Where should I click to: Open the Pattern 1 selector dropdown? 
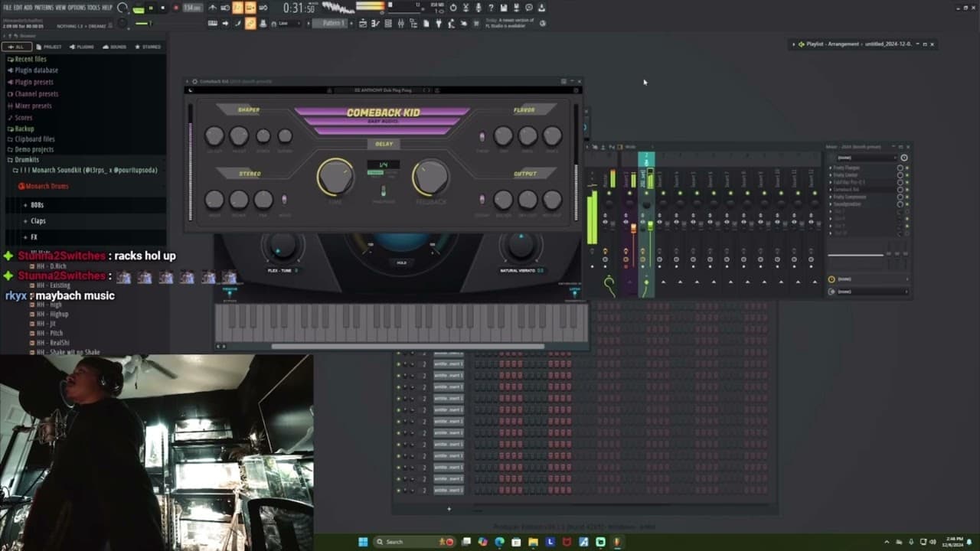333,24
